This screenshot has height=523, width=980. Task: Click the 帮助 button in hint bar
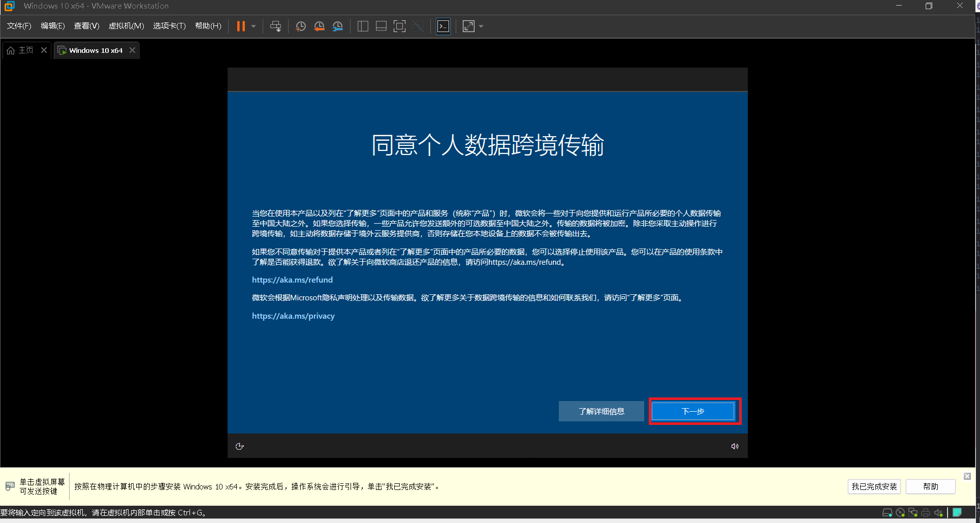(x=930, y=486)
